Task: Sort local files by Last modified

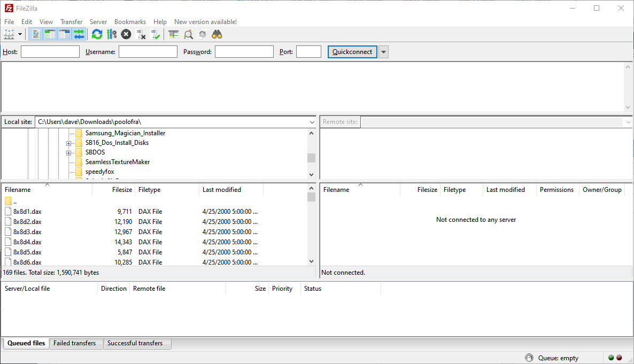Action: tap(231, 190)
